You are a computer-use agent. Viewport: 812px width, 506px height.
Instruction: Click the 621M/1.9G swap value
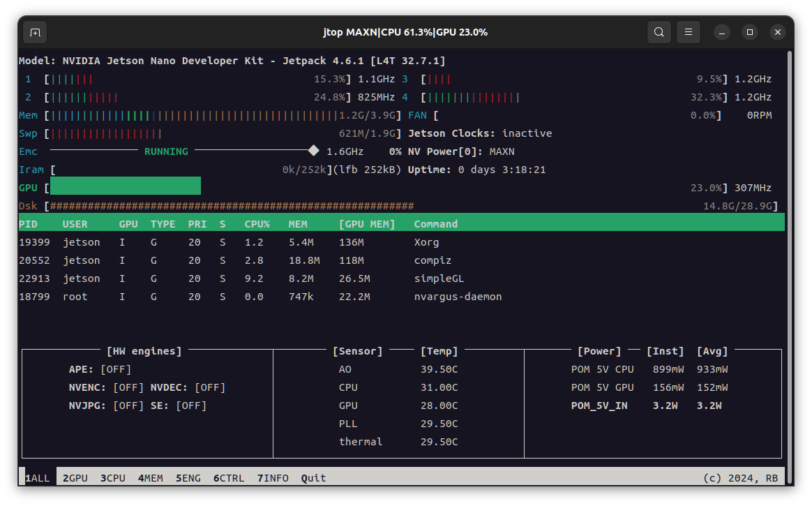coord(367,133)
